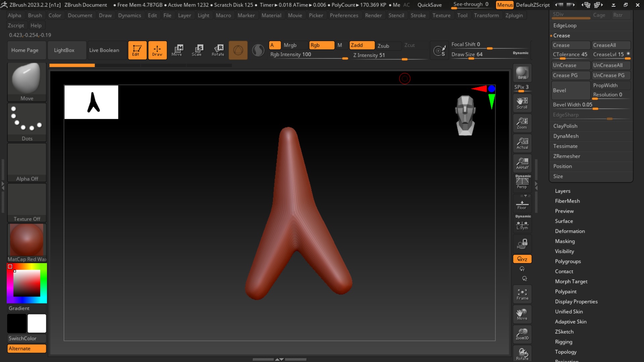
Task: Toggle perspective with the Persp button
Action: click(x=522, y=183)
